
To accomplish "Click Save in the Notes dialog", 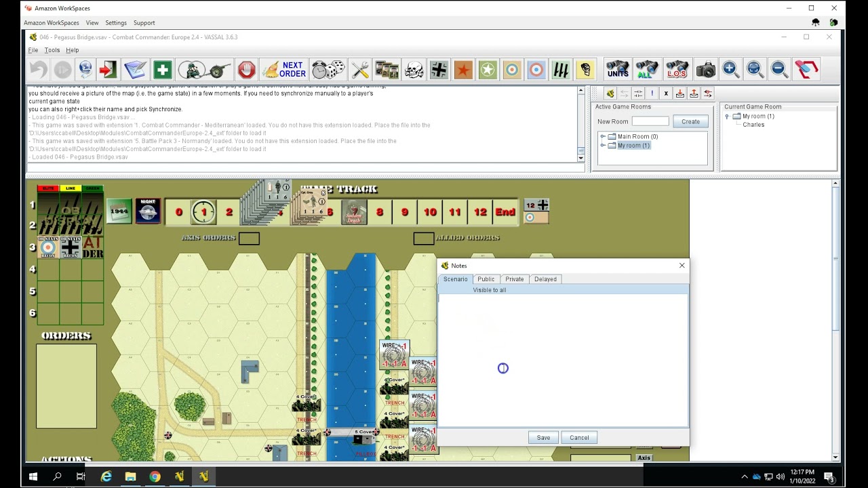I will [x=544, y=438].
